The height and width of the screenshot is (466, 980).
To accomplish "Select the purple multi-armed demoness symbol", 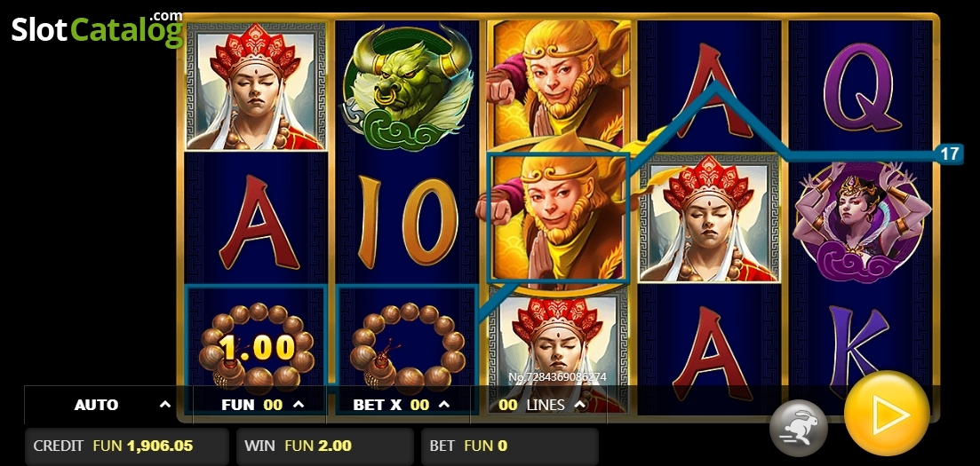I will coord(861,223).
